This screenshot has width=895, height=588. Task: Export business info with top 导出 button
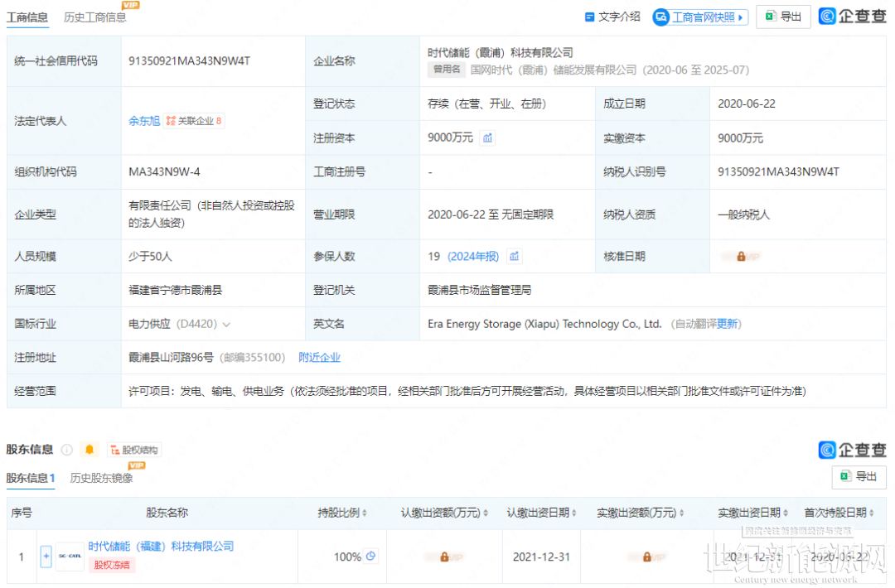(783, 17)
